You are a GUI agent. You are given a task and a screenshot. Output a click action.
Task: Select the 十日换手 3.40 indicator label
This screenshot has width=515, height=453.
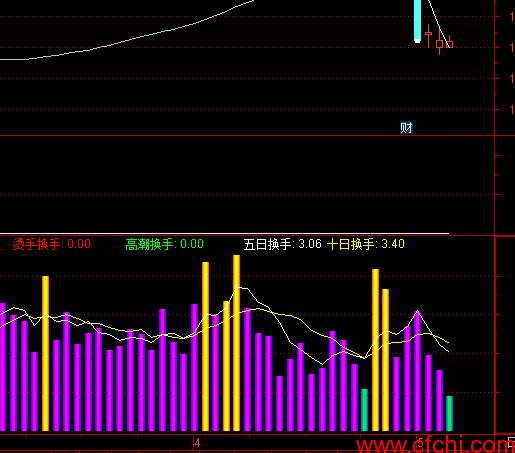tap(366, 244)
